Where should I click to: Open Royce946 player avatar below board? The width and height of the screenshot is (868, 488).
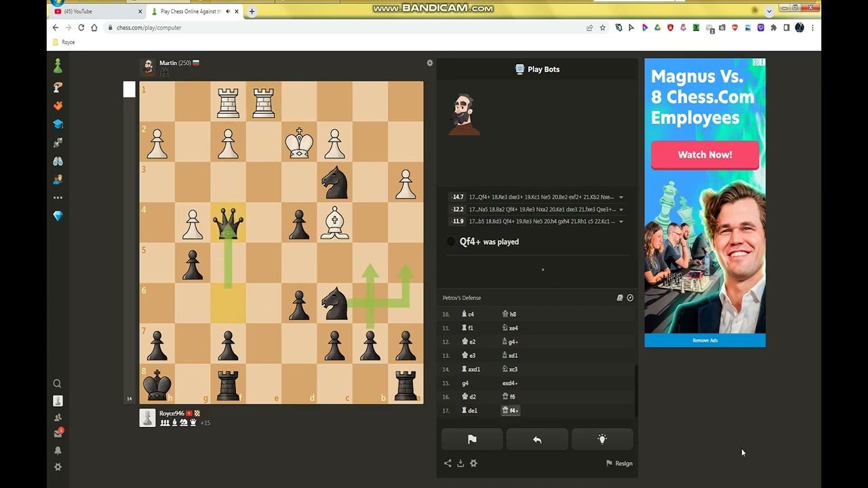[148, 418]
